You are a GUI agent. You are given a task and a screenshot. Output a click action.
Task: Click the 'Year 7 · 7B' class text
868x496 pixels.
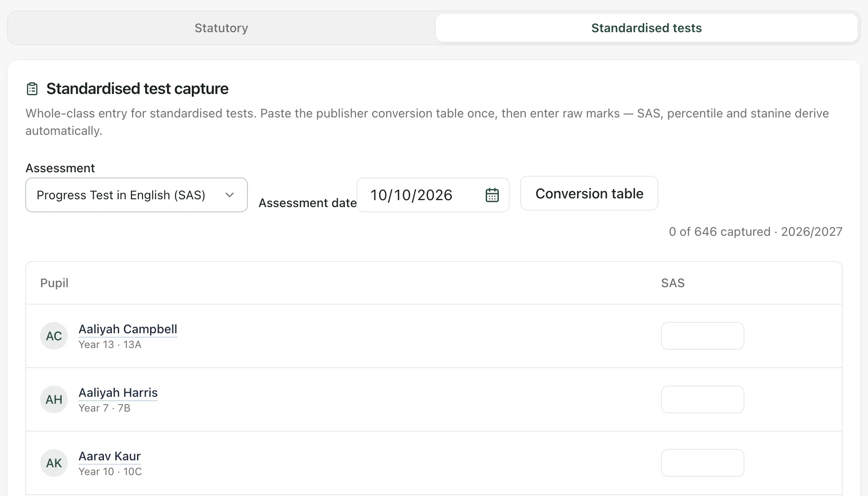pyautogui.click(x=104, y=408)
